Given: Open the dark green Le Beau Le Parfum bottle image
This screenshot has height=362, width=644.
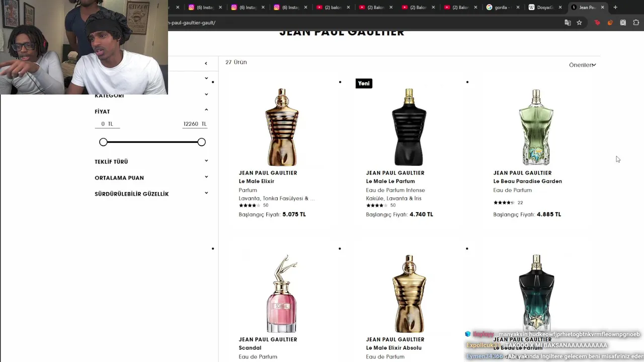Looking at the screenshot, I should click(x=536, y=293).
